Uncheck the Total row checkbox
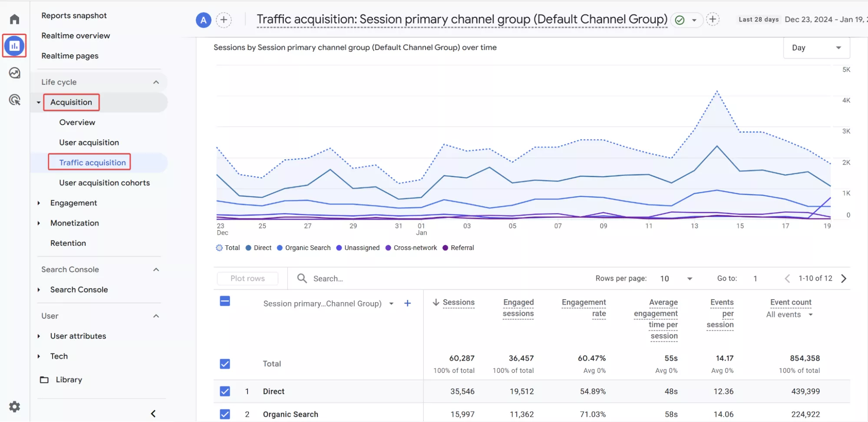The width and height of the screenshot is (868, 422). pos(225,364)
